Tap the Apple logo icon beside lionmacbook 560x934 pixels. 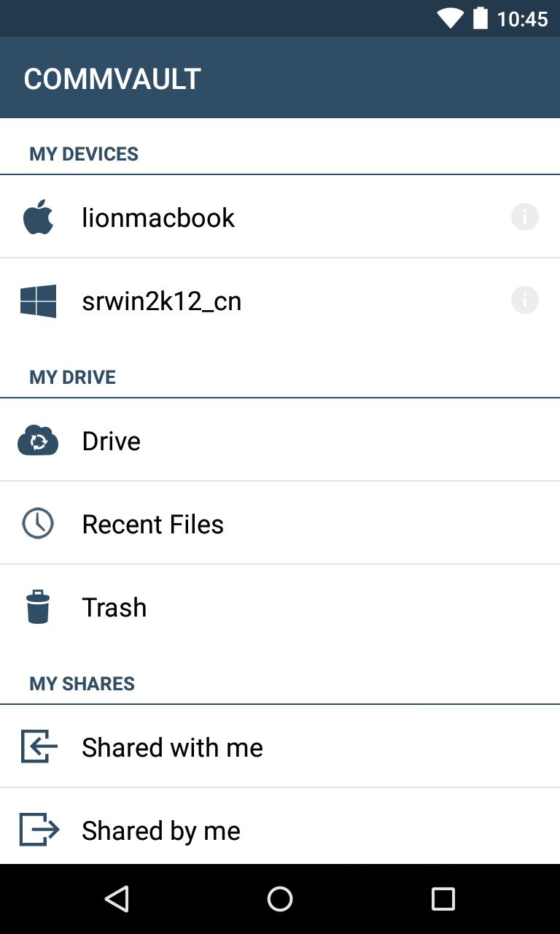click(x=38, y=217)
